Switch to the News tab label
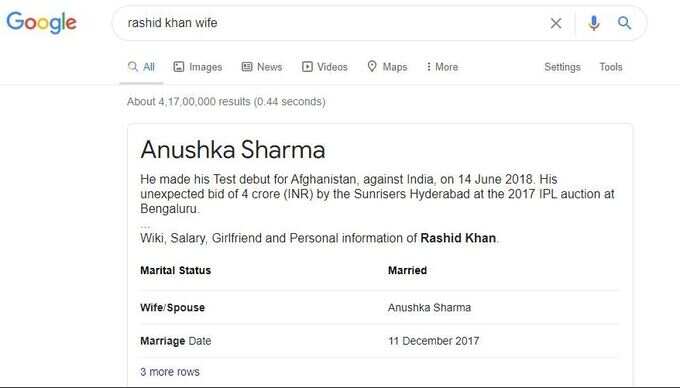 (x=269, y=67)
